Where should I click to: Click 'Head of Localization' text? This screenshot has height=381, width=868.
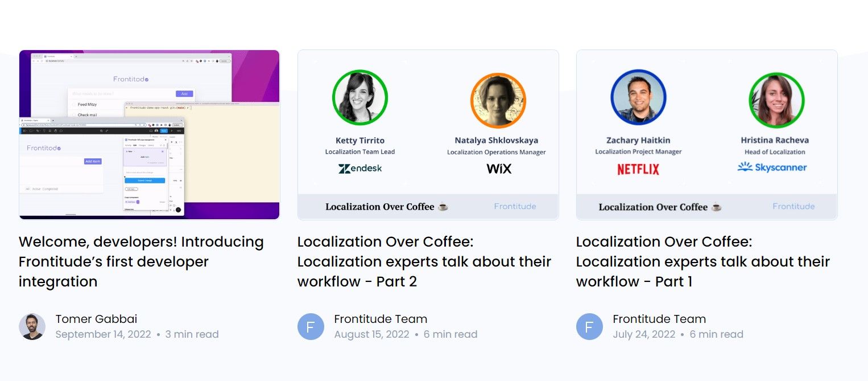(775, 152)
